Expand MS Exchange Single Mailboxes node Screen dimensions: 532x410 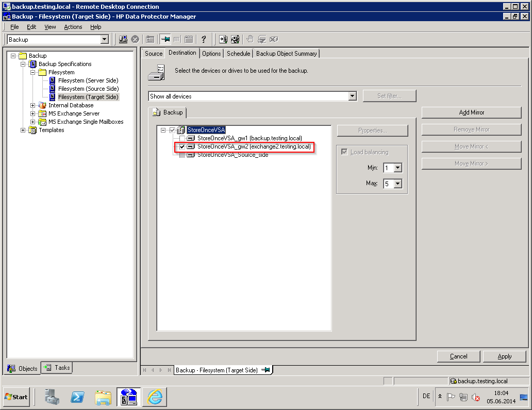pos(32,122)
